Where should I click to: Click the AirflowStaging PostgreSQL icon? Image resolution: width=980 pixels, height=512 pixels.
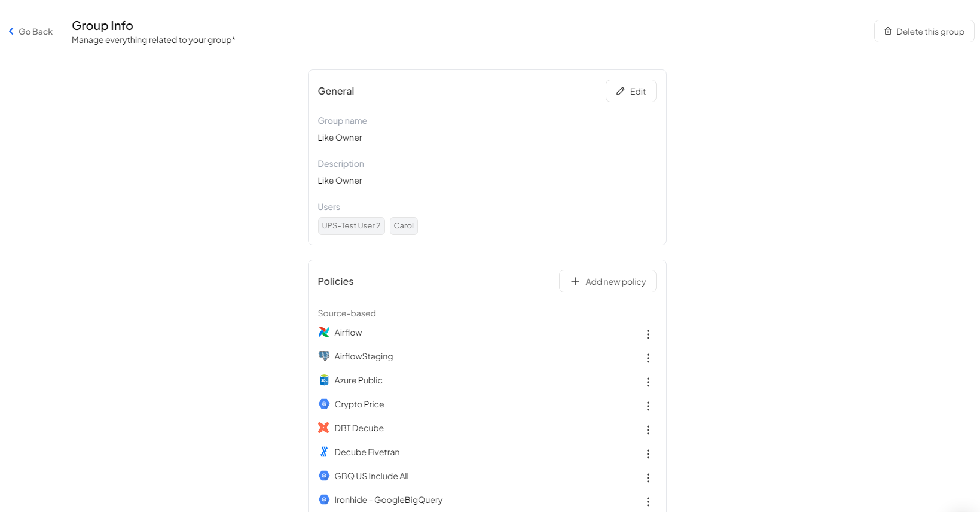pos(323,356)
